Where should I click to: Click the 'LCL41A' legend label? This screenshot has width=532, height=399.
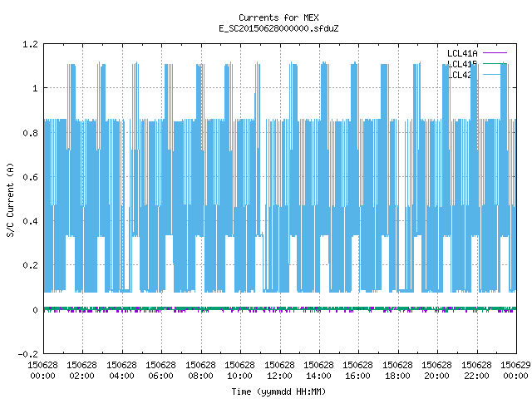[x=462, y=53]
